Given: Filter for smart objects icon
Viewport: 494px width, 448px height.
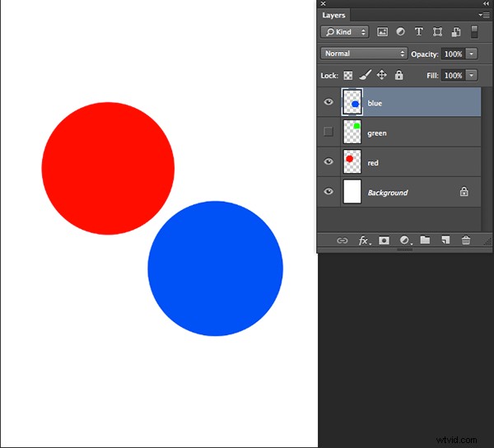Looking at the screenshot, I should pos(456,32).
